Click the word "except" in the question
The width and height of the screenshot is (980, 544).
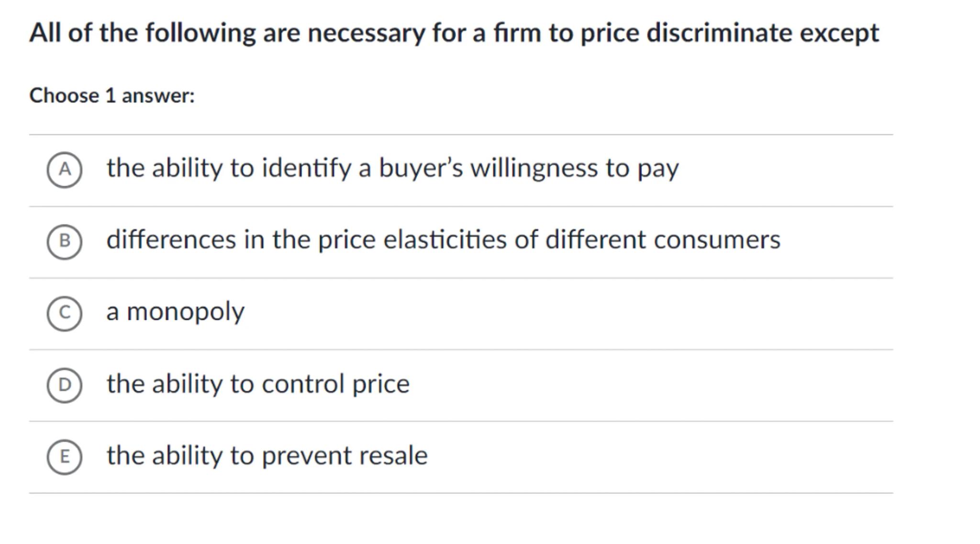coord(839,34)
